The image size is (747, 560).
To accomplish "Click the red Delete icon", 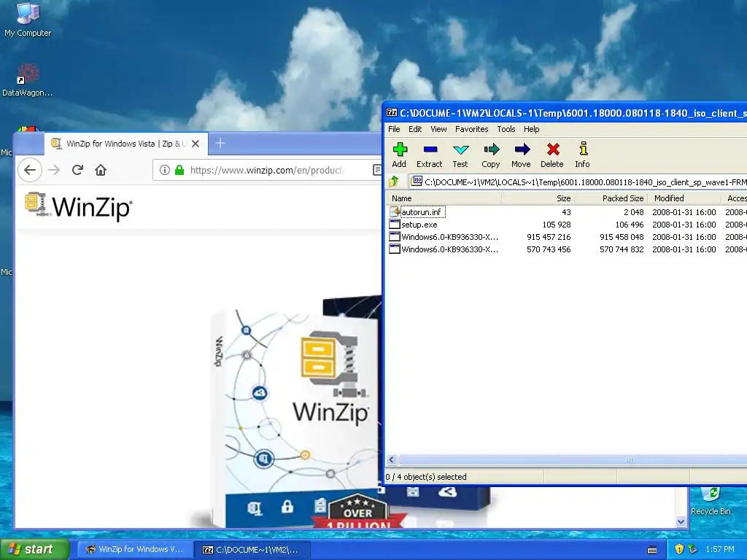I will pos(552,155).
